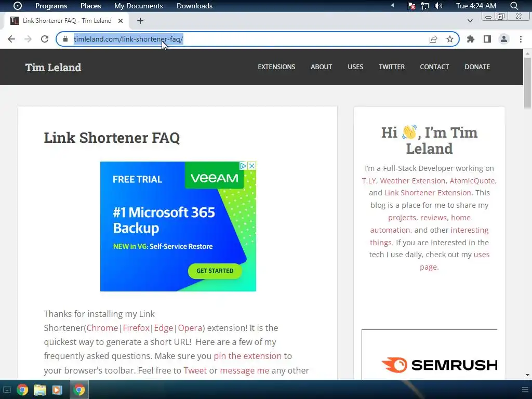Reload the current page

pos(45,39)
